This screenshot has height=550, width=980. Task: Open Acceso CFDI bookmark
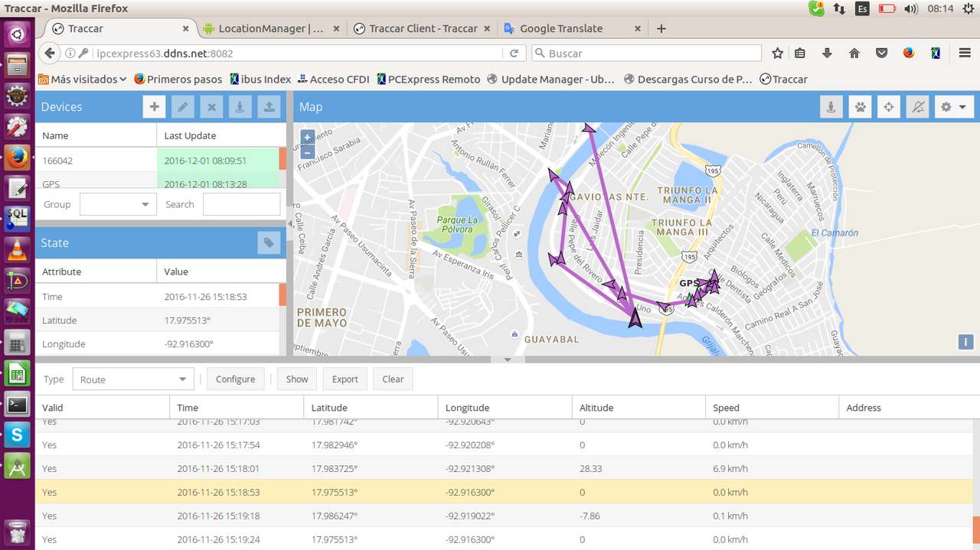pos(333,79)
